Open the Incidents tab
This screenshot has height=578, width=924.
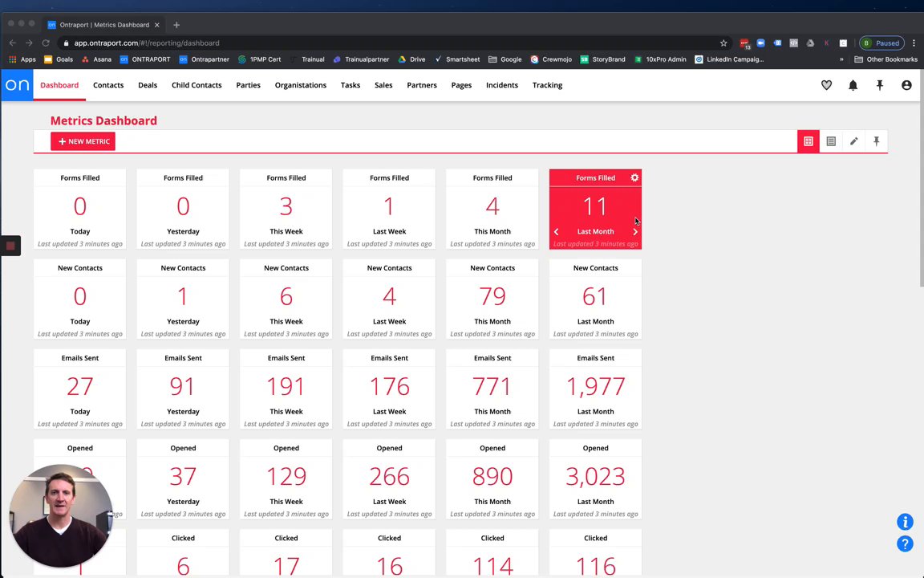click(x=502, y=85)
